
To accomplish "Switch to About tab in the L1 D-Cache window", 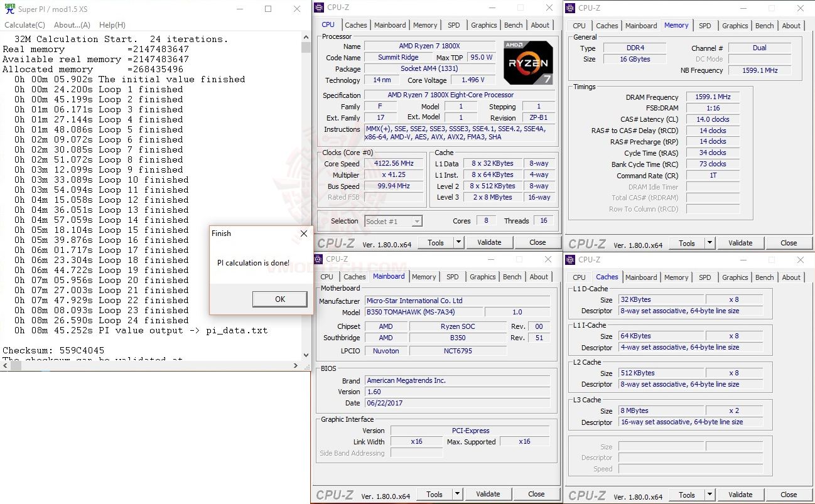I will [791, 277].
